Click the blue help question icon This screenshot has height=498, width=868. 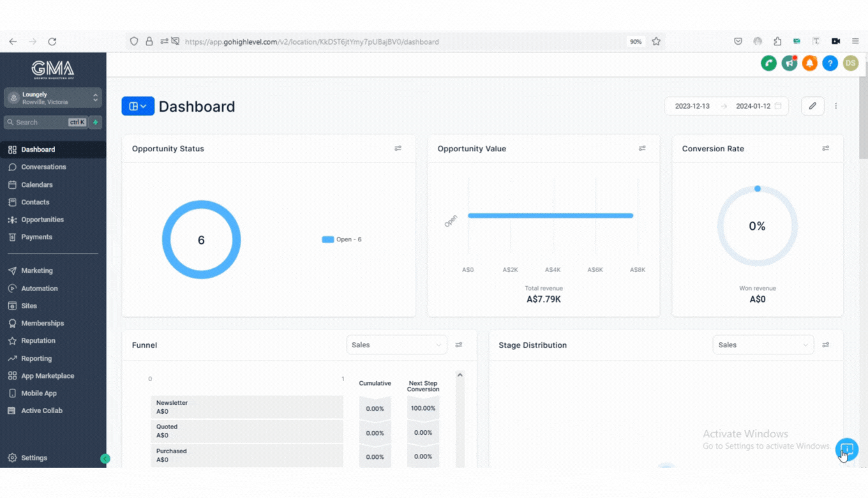coord(830,63)
